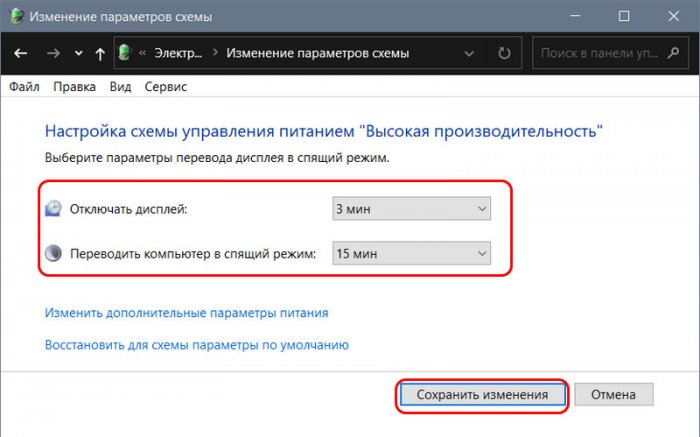Image resolution: width=700 pixels, height=437 pixels.
Task: Expand the address bar history dropdown
Action: (x=469, y=54)
